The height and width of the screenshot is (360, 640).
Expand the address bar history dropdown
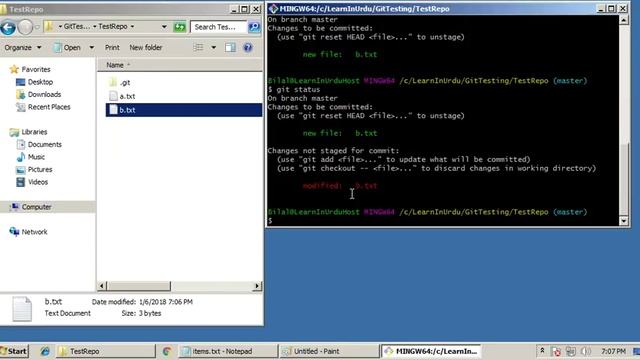tap(164, 27)
